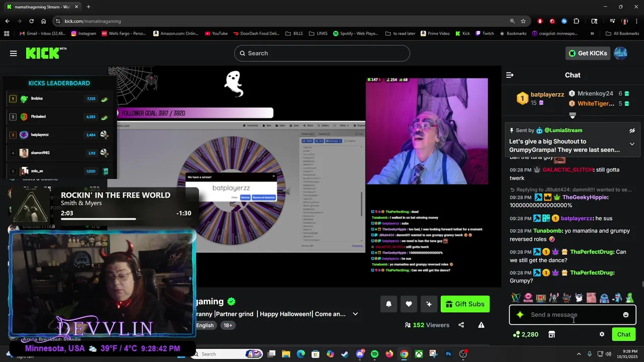Expand the pinned shoutout message
Screen dimensions: 644x362
pyautogui.click(x=632, y=144)
